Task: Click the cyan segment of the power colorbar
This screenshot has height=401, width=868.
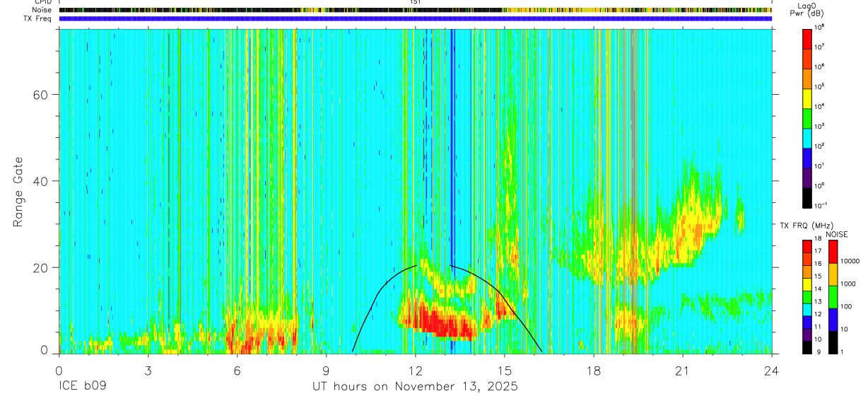Action: [x=807, y=137]
